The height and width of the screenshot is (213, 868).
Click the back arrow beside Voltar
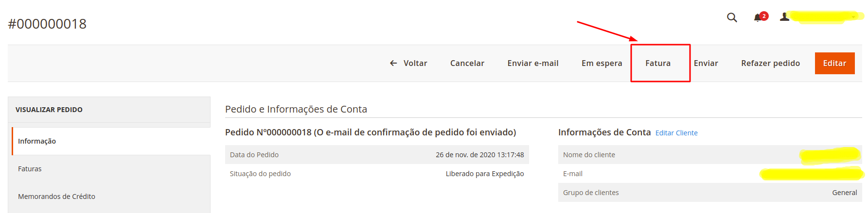point(393,63)
